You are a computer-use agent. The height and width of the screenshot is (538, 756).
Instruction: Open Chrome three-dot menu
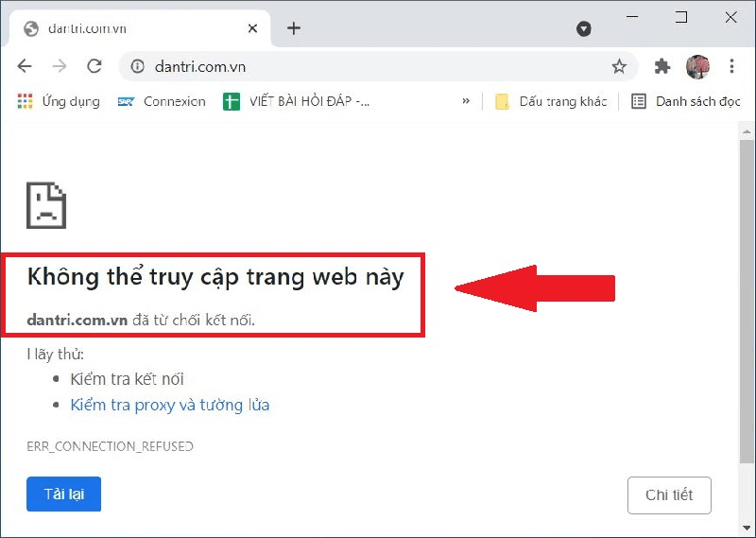(731, 66)
